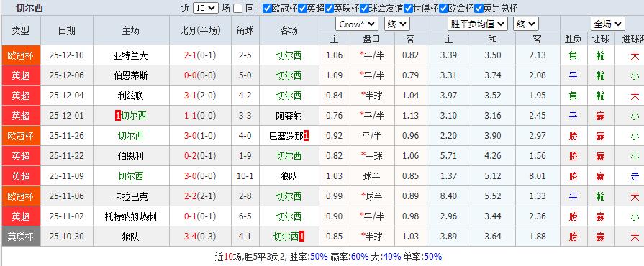Click the 伯恩茅斯 home team link
644x266 pixels.
click(x=131, y=75)
